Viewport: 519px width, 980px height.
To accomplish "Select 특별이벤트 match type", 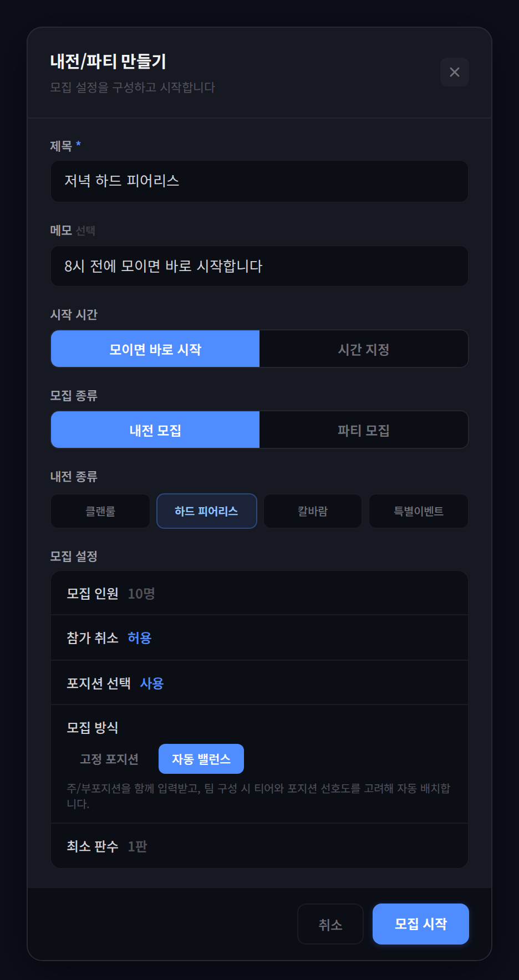I will (x=419, y=511).
